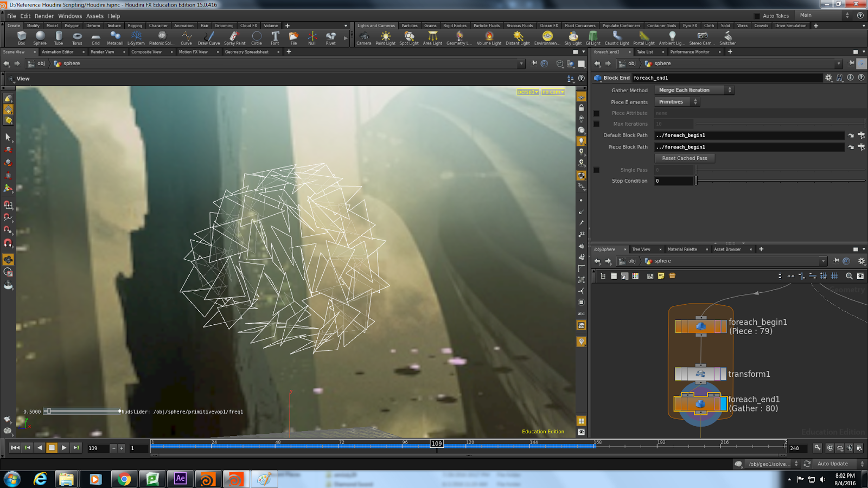Enable the Auto Takes checkbox
Image resolution: width=868 pixels, height=488 pixels.
[x=757, y=16]
